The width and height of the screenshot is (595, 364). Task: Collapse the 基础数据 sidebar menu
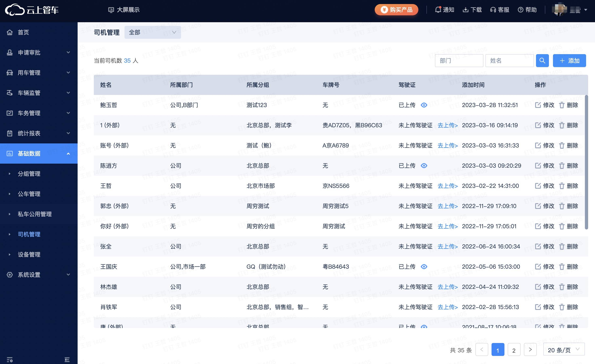pos(39,154)
